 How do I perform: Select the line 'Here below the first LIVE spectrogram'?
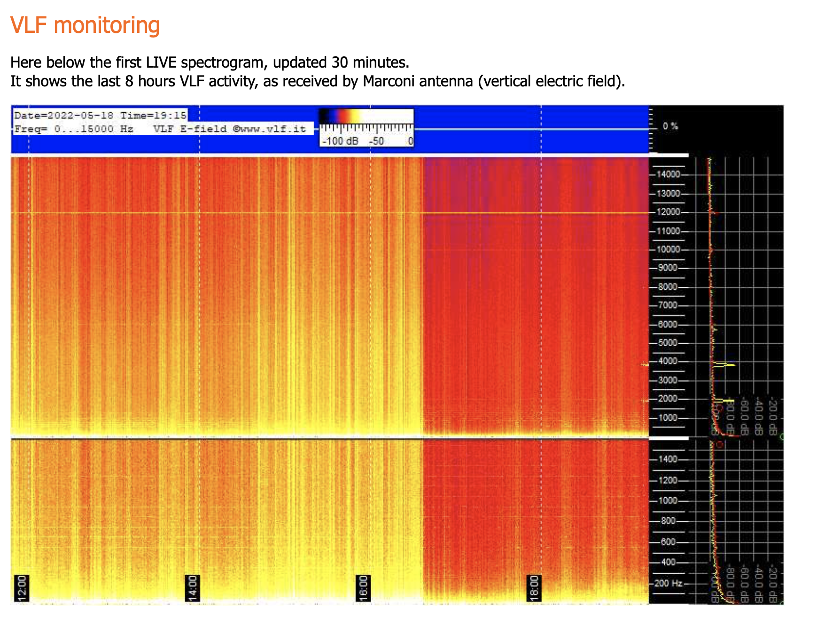pos(210,62)
